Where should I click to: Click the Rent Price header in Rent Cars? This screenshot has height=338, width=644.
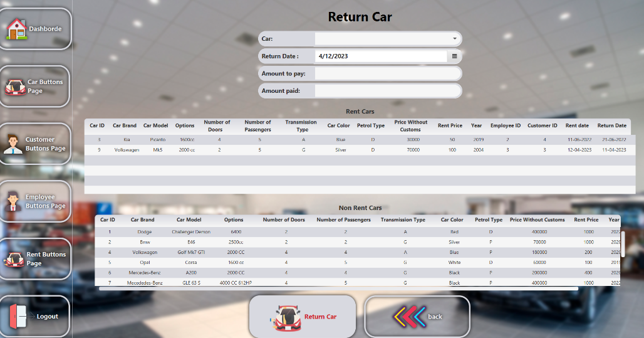450,126
